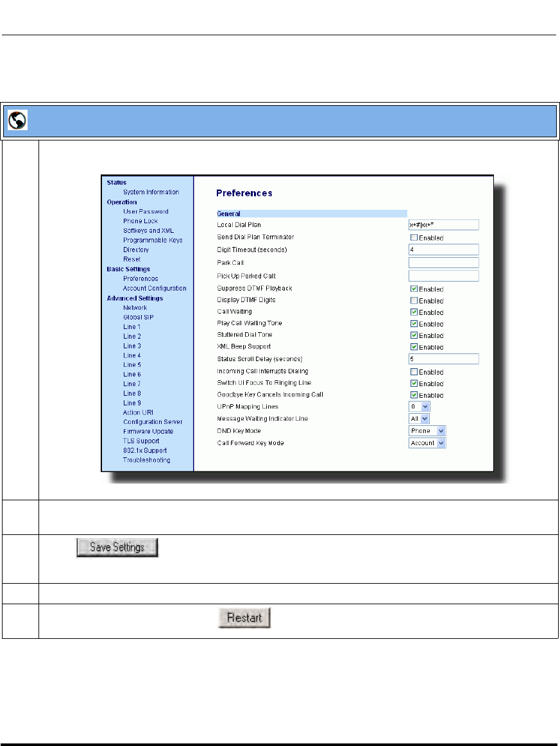Click the Preferences page title
Image resolution: width=560 pixels, height=746 pixels.
[x=244, y=193]
